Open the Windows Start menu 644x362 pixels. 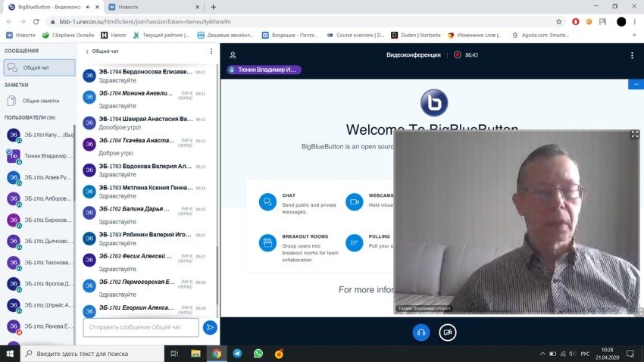coord(10,354)
